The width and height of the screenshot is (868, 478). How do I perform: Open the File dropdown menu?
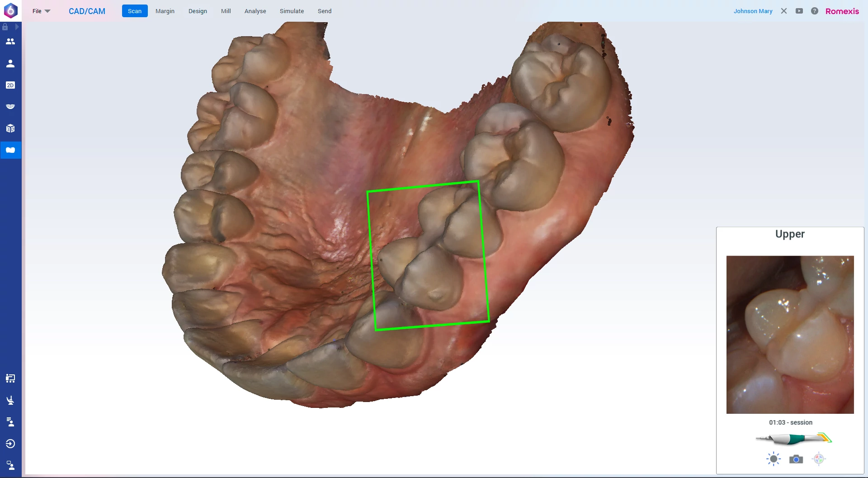coord(41,11)
